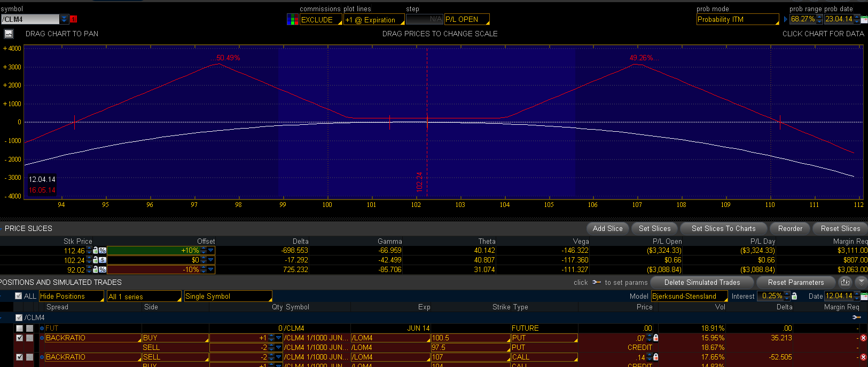Image resolution: width=868 pixels, height=367 pixels.
Task: Click the chart image icon beside DRAG CHART TO PAN
Action: (9, 34)
